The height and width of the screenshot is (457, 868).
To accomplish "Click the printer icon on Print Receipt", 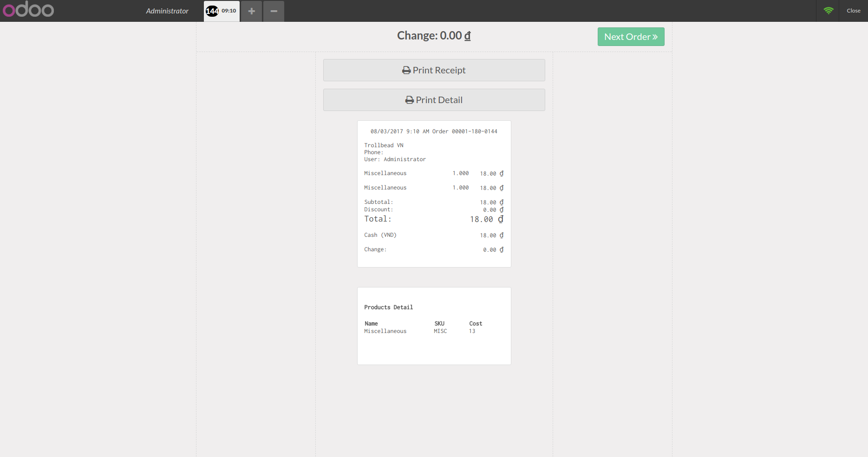I will tap(406, 70).
